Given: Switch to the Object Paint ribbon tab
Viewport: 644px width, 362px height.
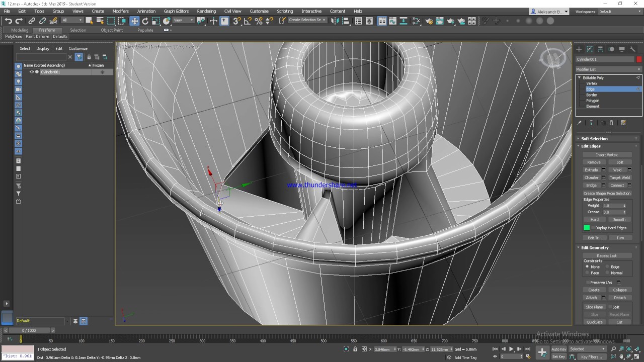Looking at the screenshot, I should click(x=111, y=30).
